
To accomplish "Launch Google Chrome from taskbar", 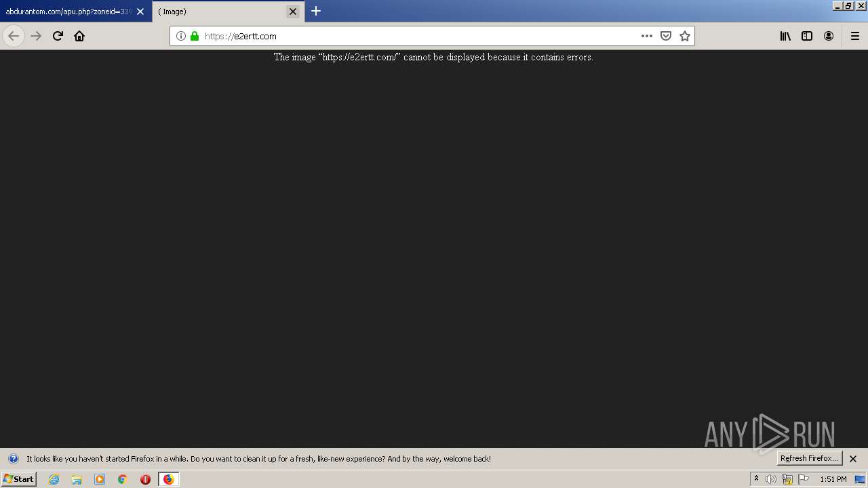I will pyautogui.click(x=122, y=479).
